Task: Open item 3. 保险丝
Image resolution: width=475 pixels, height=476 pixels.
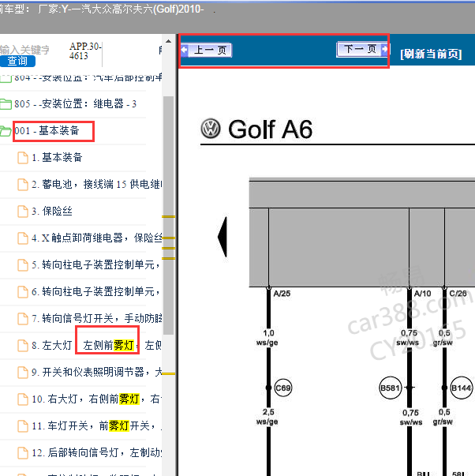Action: point(52,211)
